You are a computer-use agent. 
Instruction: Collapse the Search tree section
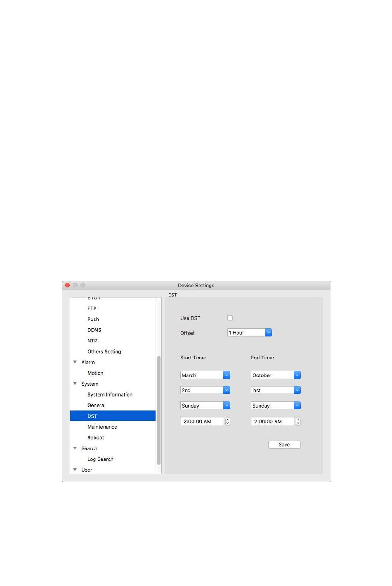(x=75, y=448)
